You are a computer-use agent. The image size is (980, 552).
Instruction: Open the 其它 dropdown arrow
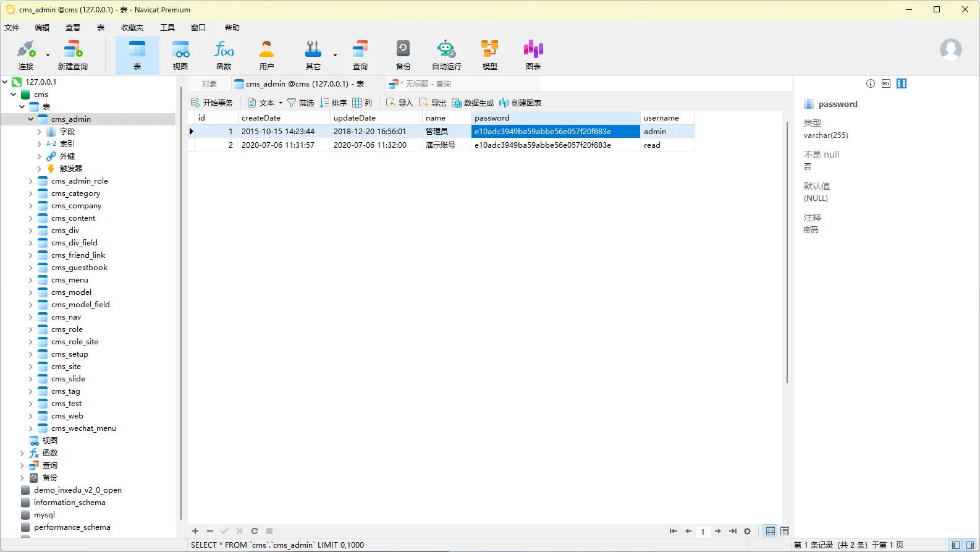[336, 55]
